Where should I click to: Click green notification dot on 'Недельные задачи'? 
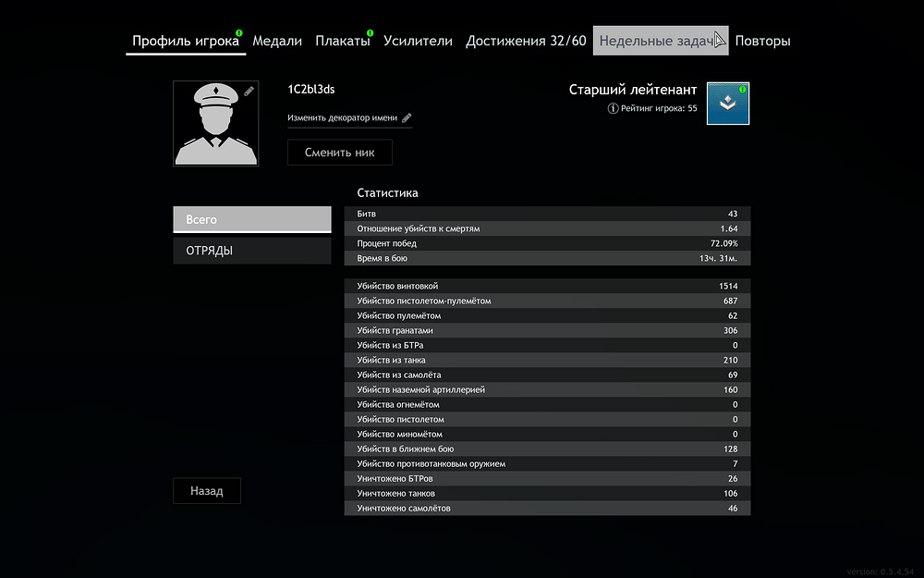(x=723, y=31)
